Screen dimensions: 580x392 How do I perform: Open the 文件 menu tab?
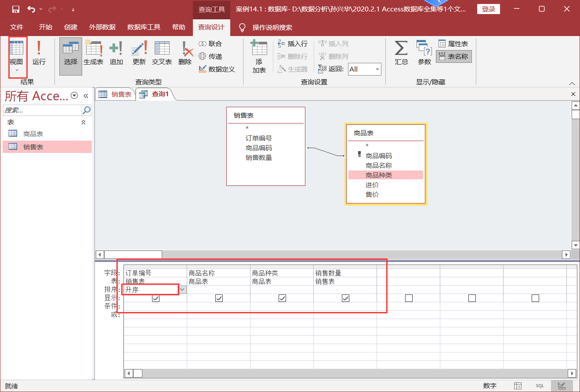(17, 27)
